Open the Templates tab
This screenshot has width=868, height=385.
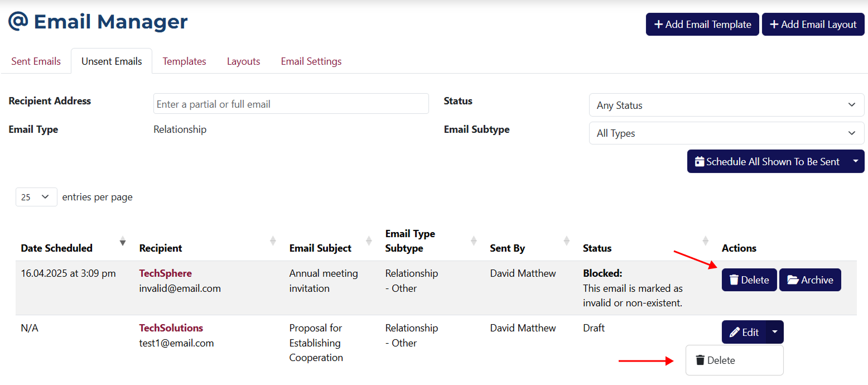[184, 61]
